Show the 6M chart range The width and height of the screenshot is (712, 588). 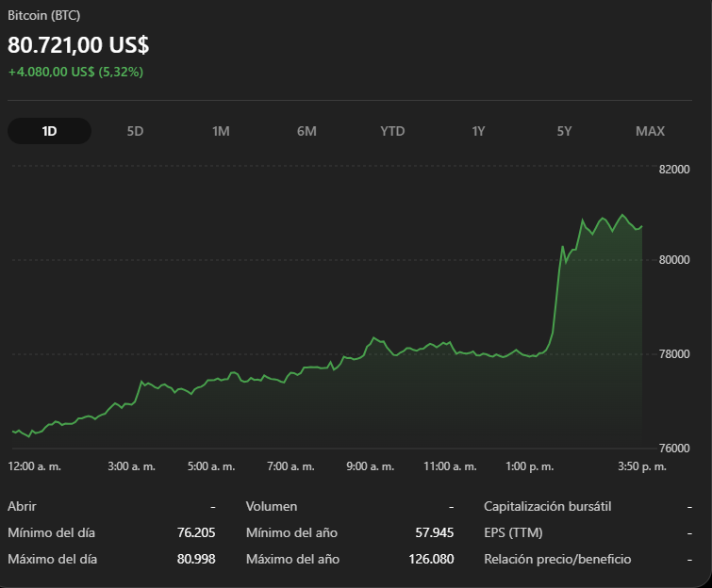coord(306,131)
